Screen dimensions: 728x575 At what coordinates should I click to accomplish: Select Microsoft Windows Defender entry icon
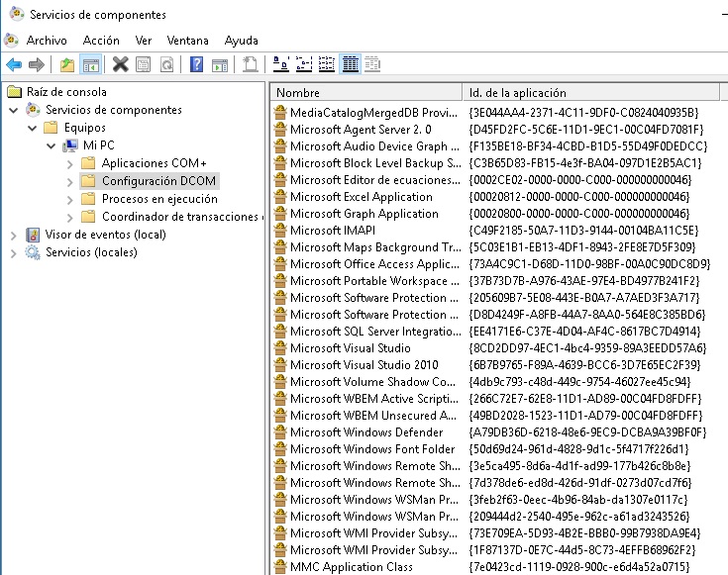280,432
